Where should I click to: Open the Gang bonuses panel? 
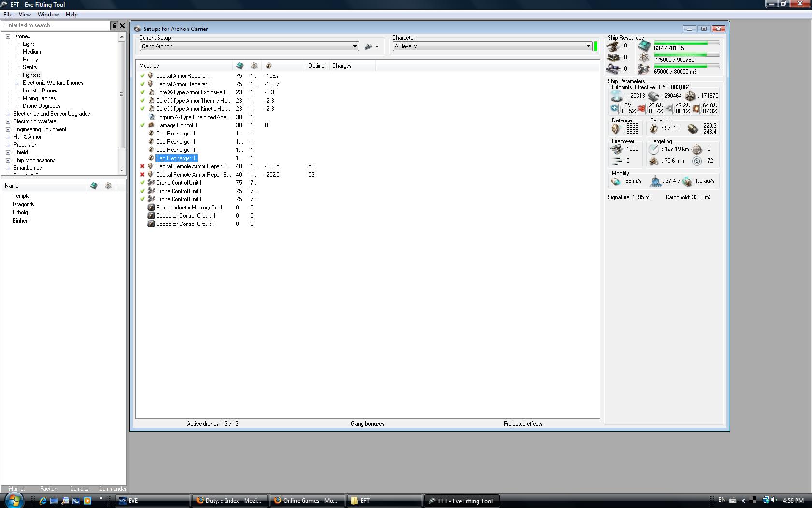click(368, 424)
